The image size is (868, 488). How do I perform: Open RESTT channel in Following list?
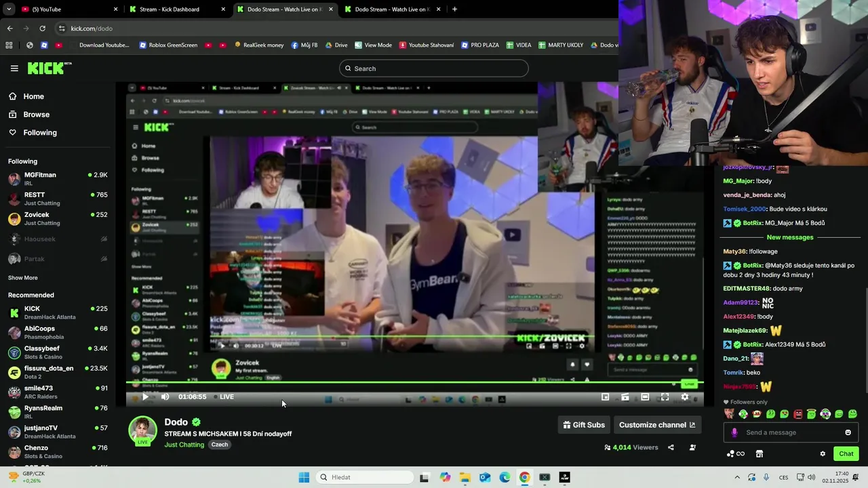(58, 199)
